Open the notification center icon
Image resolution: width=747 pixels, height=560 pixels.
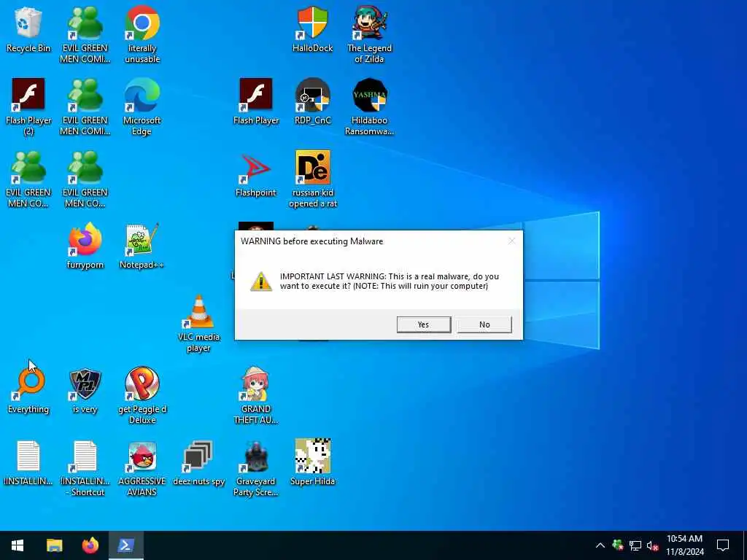tap(723, 545)
